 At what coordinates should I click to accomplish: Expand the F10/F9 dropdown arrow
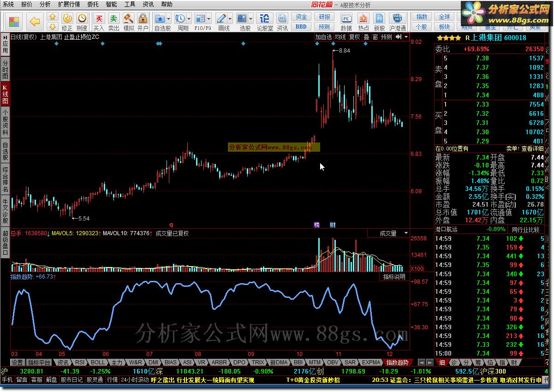(x=209, y=19)
